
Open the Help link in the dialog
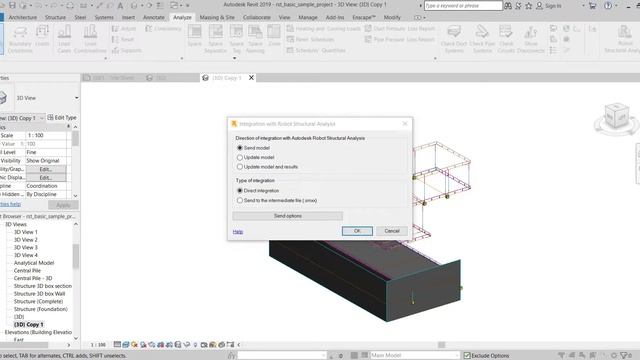(238, 232)
